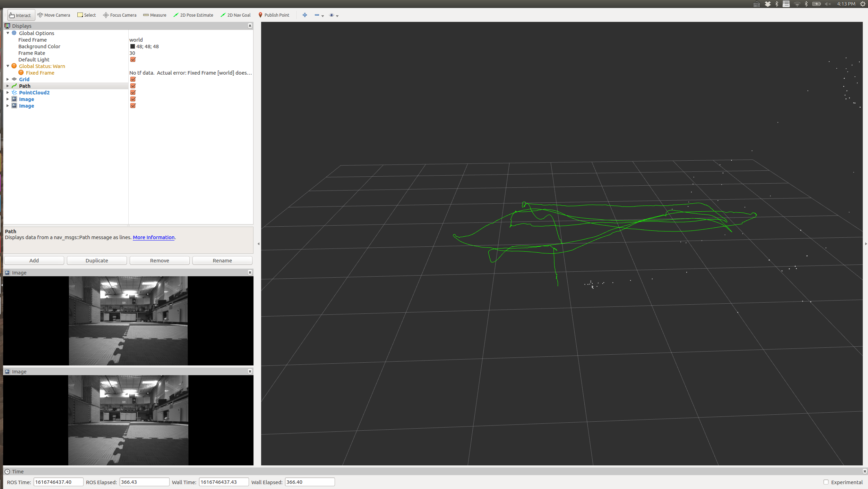This screenshot has width=868, height=489.
Task: Choose the Measure tool
Action: [155, 15]
